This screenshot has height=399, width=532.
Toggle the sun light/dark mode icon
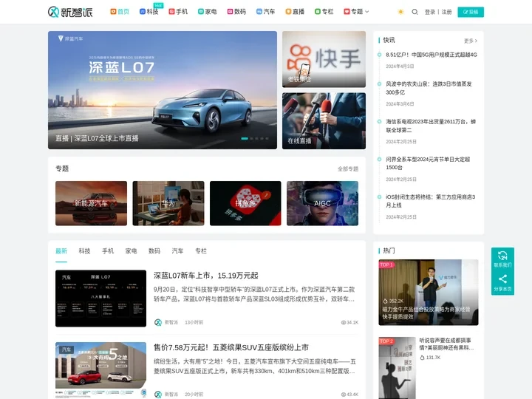400,12
